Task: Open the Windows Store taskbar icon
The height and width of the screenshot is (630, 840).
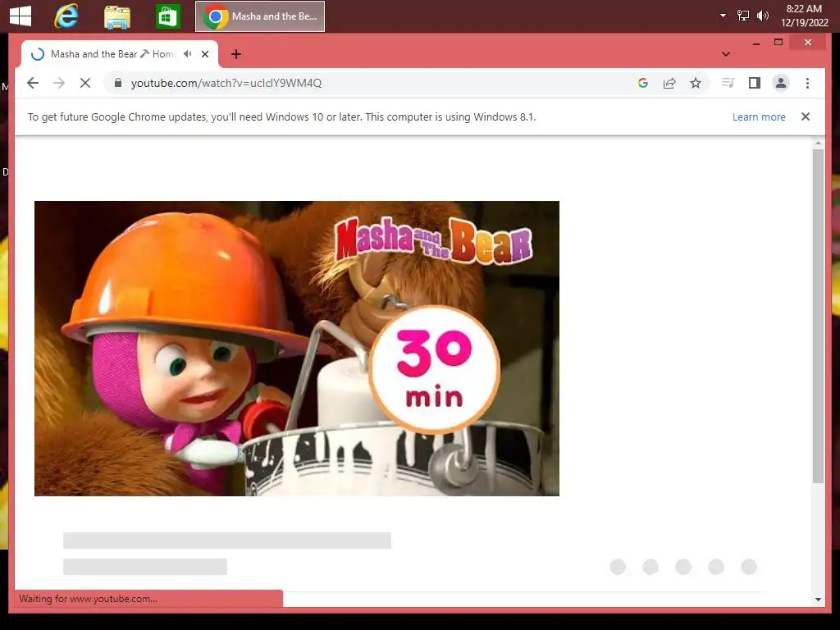Action: [x=167, y=16]
